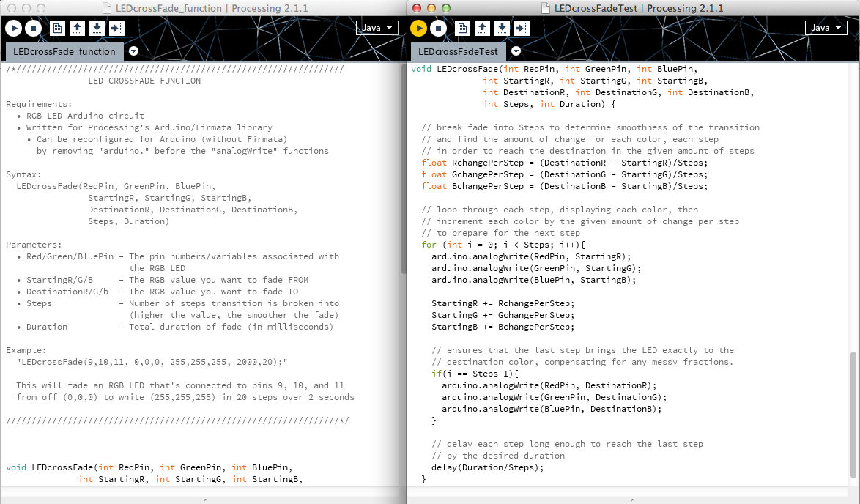Open tab menu arrow beside LEDcrossFadeTest tab
The width and height of the screenshot is (860, 504).
516,51
